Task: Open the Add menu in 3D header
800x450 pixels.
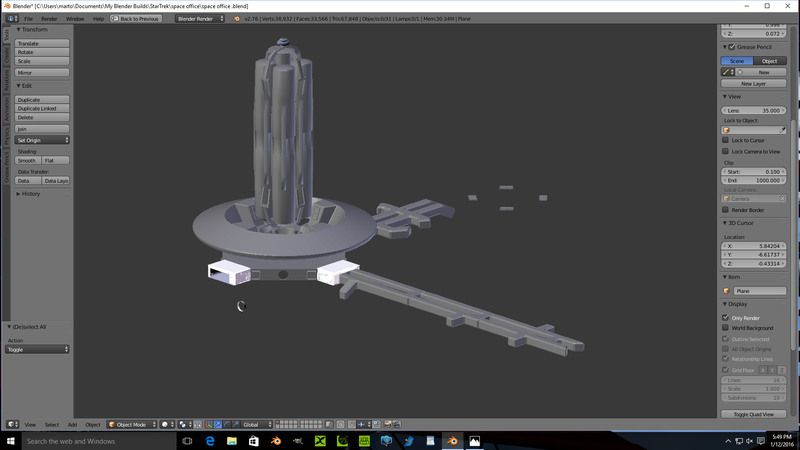Action: pos(72,424)
